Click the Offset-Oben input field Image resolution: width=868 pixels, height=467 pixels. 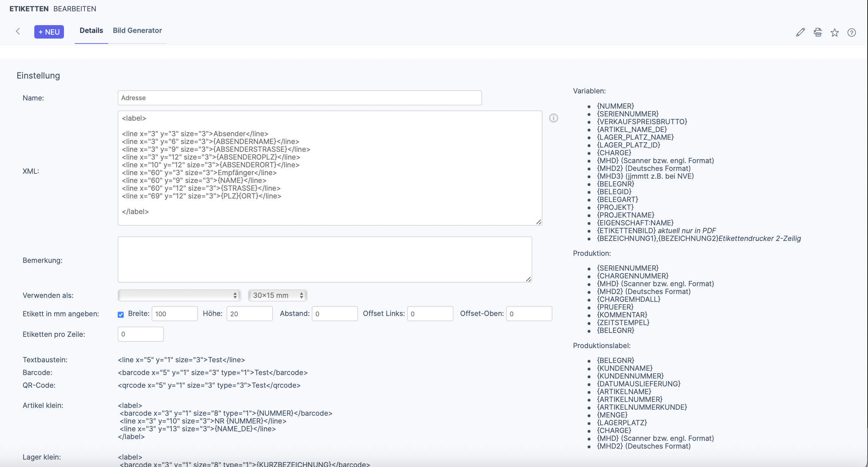click(529, 314)
